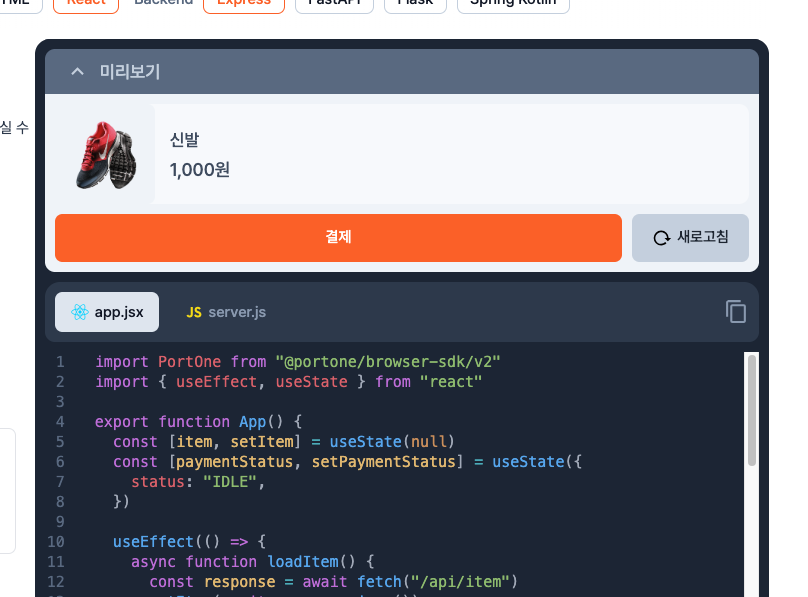
Task: Click the React atom icon on app.jsx tab
Action: tap(80, 312)
